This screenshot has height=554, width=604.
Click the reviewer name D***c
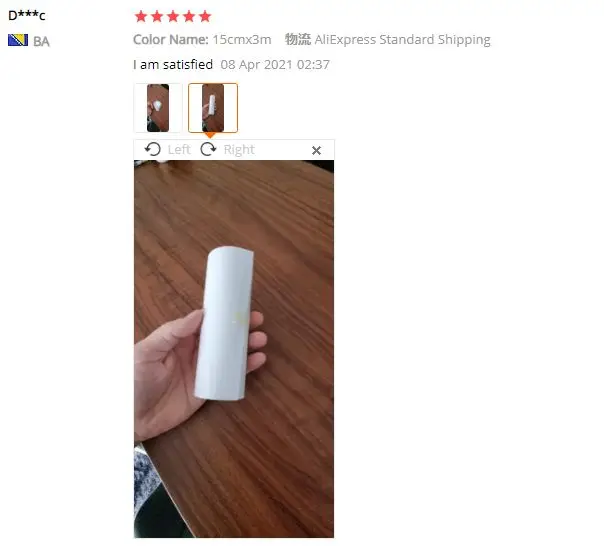tap(27, 15)
